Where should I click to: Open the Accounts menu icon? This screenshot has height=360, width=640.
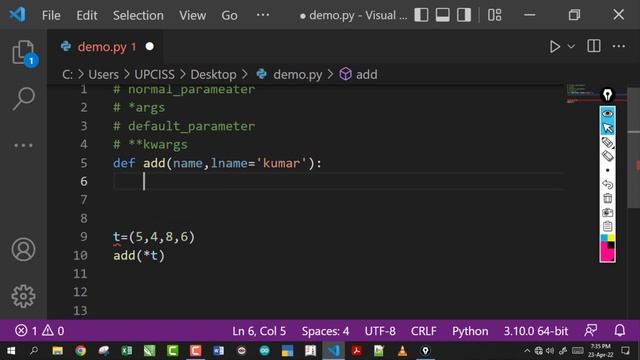23,249
